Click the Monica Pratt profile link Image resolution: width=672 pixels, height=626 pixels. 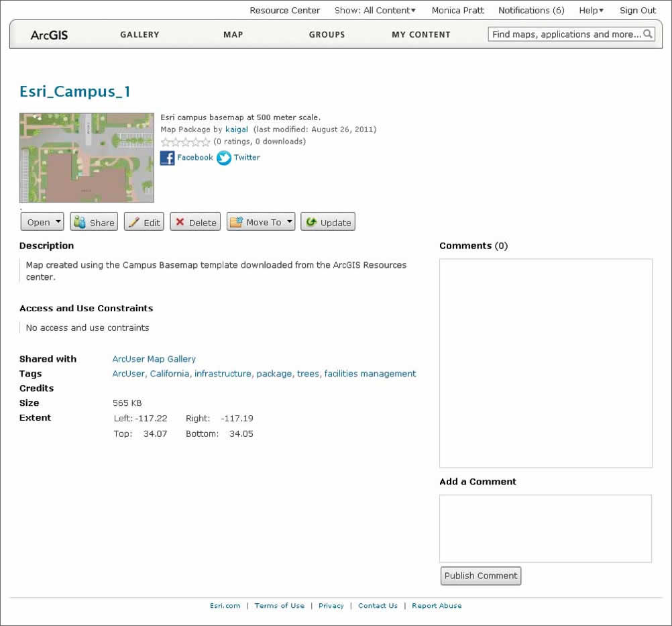(457, 10)
